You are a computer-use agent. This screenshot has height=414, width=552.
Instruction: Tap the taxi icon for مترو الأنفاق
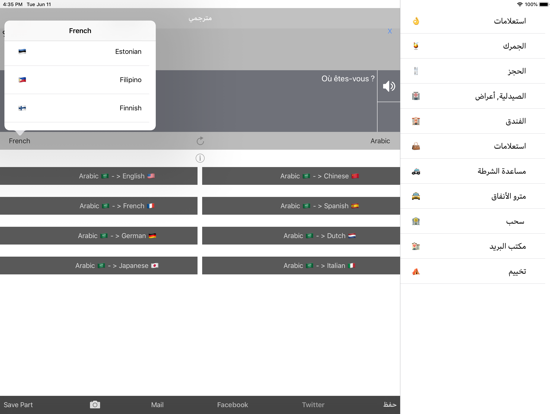[x=416, y=196]
